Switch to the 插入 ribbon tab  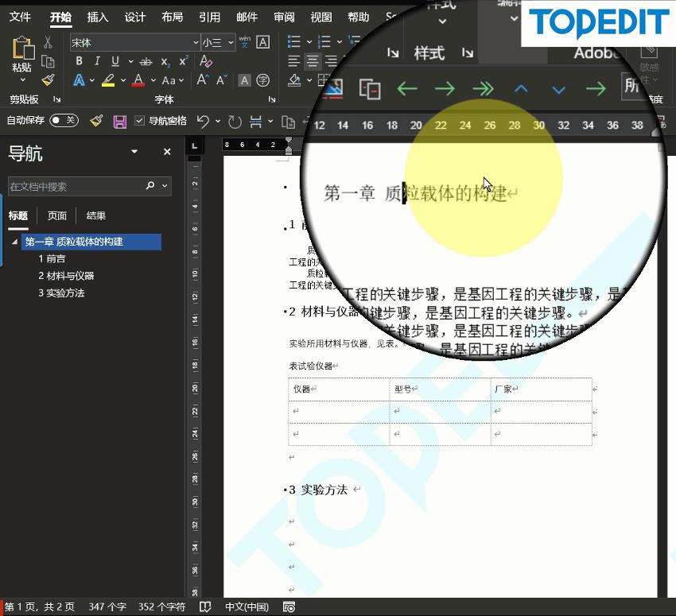97,17
